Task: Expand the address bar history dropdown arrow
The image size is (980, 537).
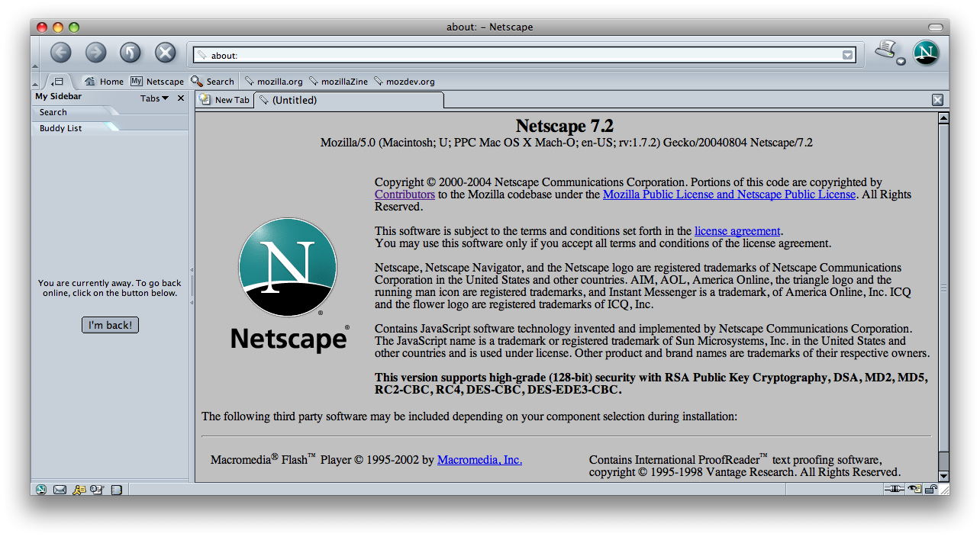Action: [847, 55]
